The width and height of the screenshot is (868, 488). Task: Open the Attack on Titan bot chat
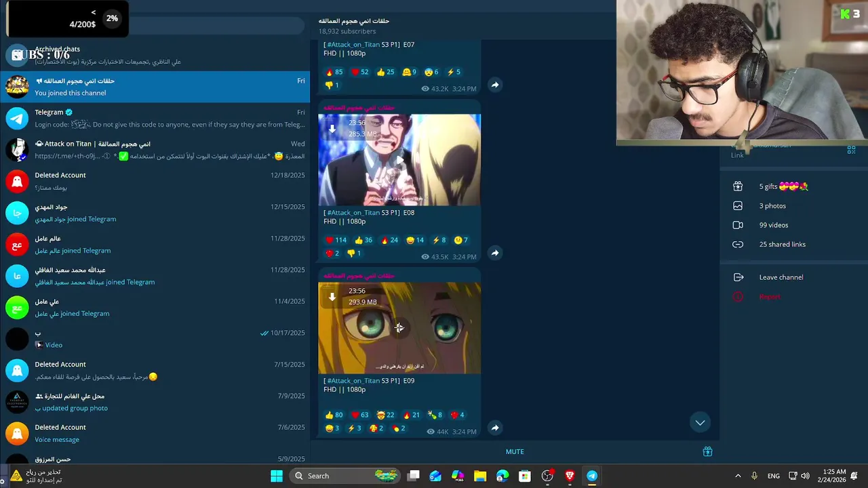click(155, 150)
